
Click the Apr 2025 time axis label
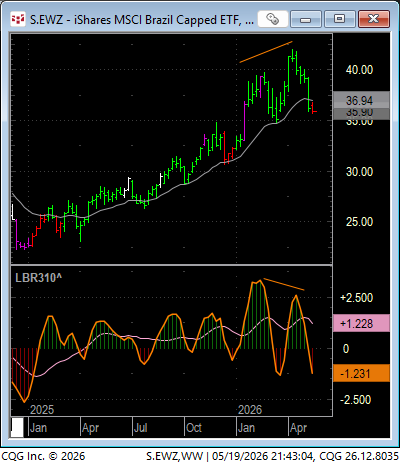90,428
